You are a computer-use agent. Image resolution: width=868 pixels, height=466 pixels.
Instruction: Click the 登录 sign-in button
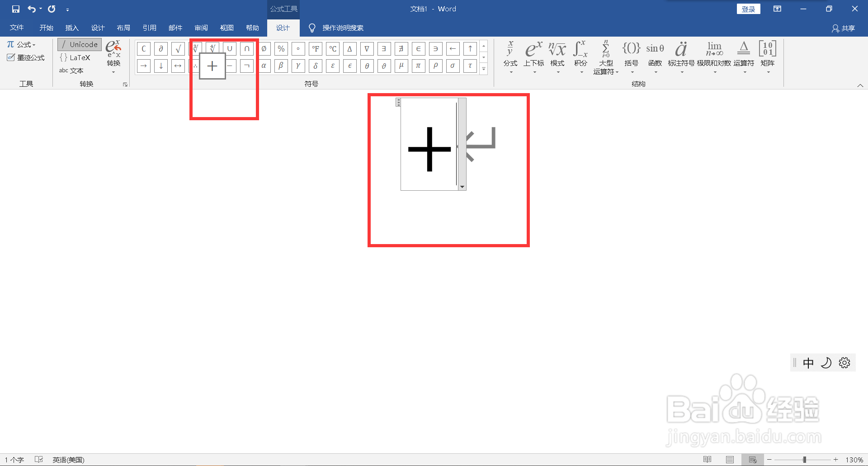coord(748,9)
